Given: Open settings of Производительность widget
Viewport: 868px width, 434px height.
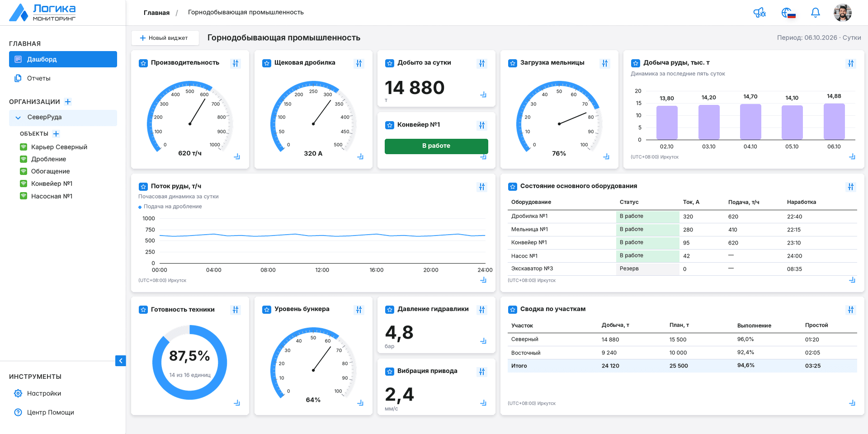Looking at the screenshot, I should click(x=236, y=63).
